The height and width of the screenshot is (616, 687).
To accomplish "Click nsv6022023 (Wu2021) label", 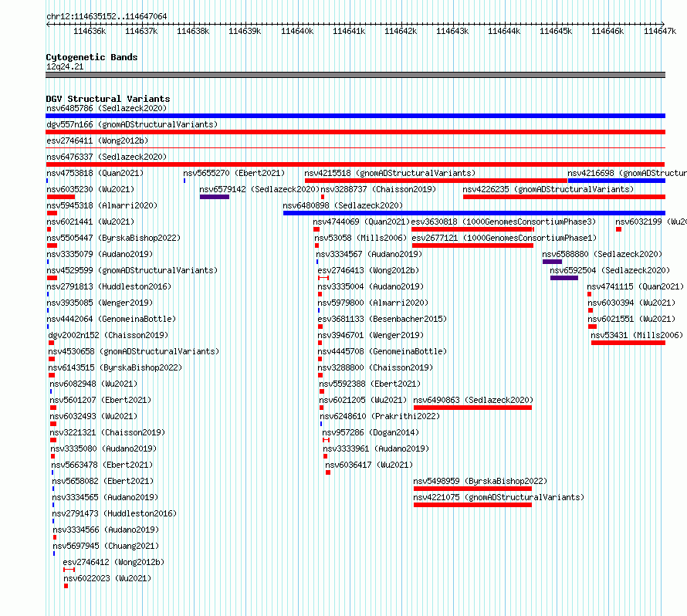I will pyautogui.click(x=107, y=578).
